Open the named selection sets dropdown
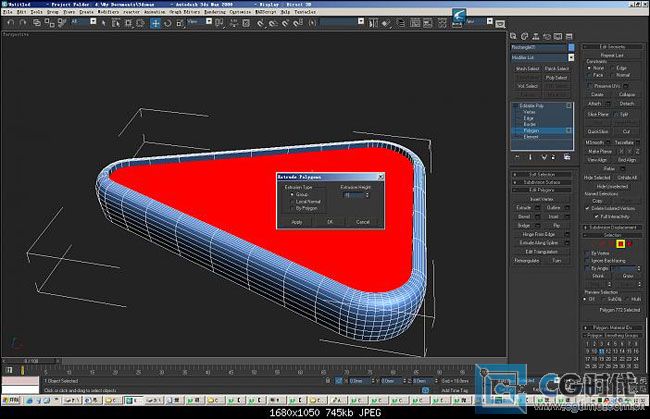This screenshot has height=419, width=650. click(361, 22)
